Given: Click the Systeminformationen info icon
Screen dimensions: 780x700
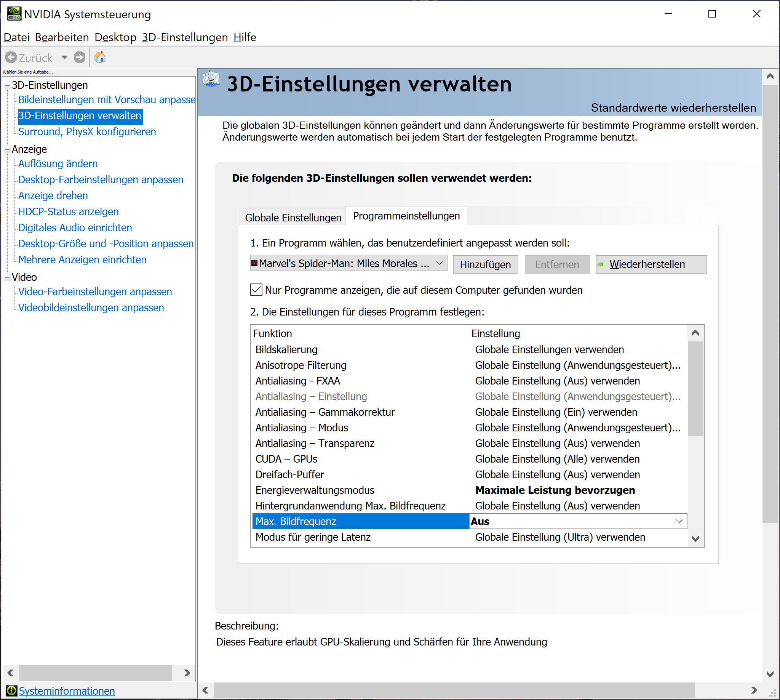Looking at the screenshot, I should [x=11, y=691].
